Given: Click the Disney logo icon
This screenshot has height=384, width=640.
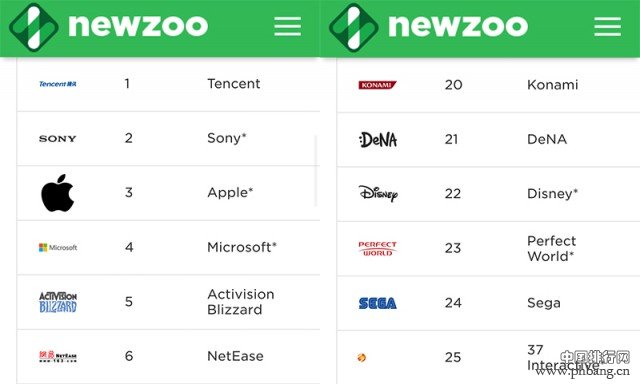Looking at the screenshot, I should click(378, 193).
